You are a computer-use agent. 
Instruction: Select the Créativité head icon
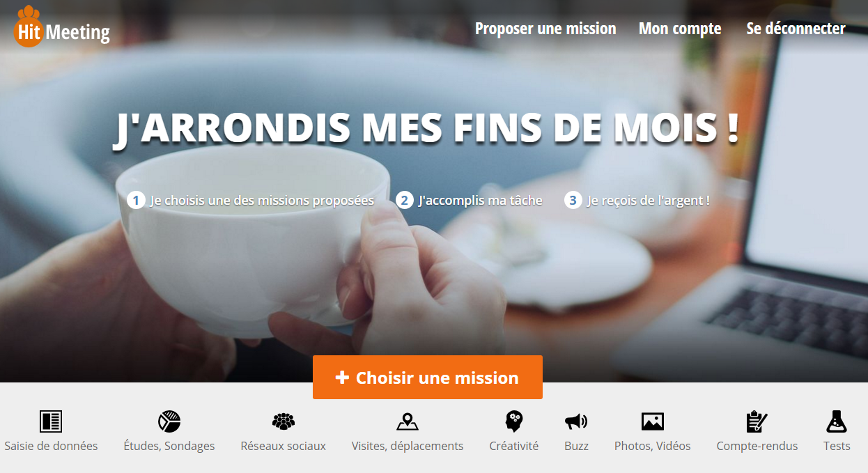tap(514, 421)
